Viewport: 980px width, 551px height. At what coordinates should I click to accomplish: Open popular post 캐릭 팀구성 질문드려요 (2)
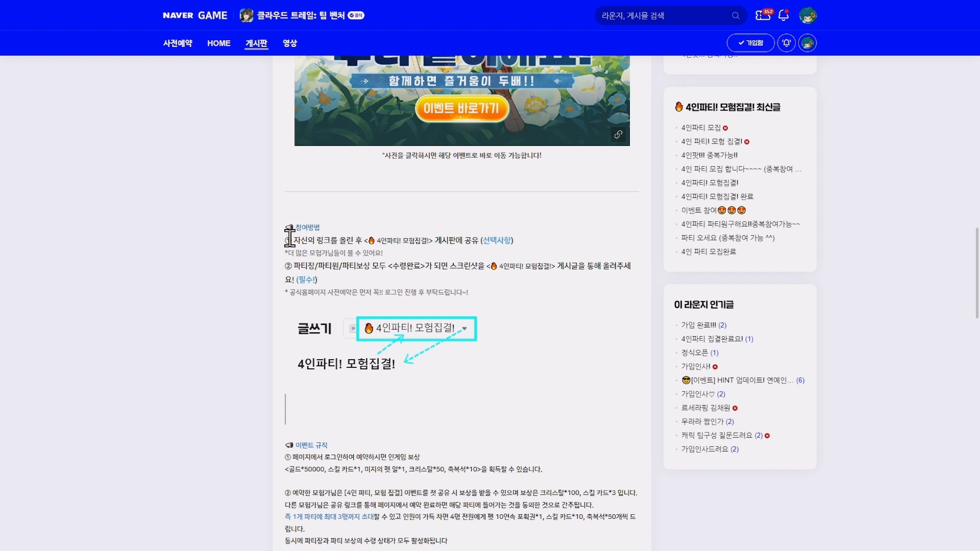722,435
